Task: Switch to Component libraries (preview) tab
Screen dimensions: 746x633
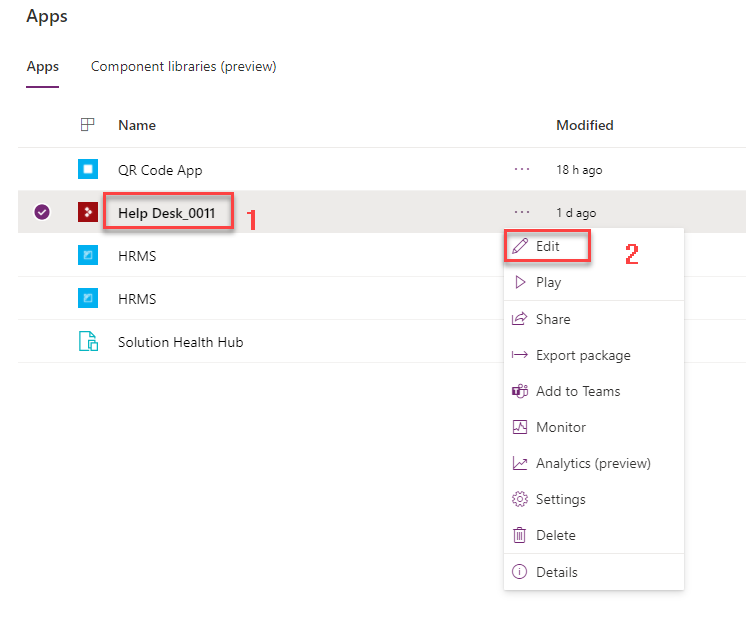Action: coord(183,67)
